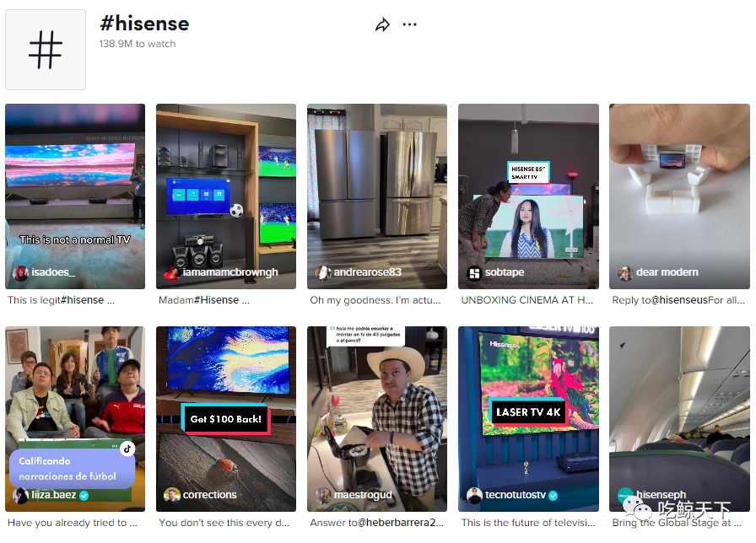Click the corrections account avatar
This screenshot has height=543, width=756.
[x=171, y=495]
